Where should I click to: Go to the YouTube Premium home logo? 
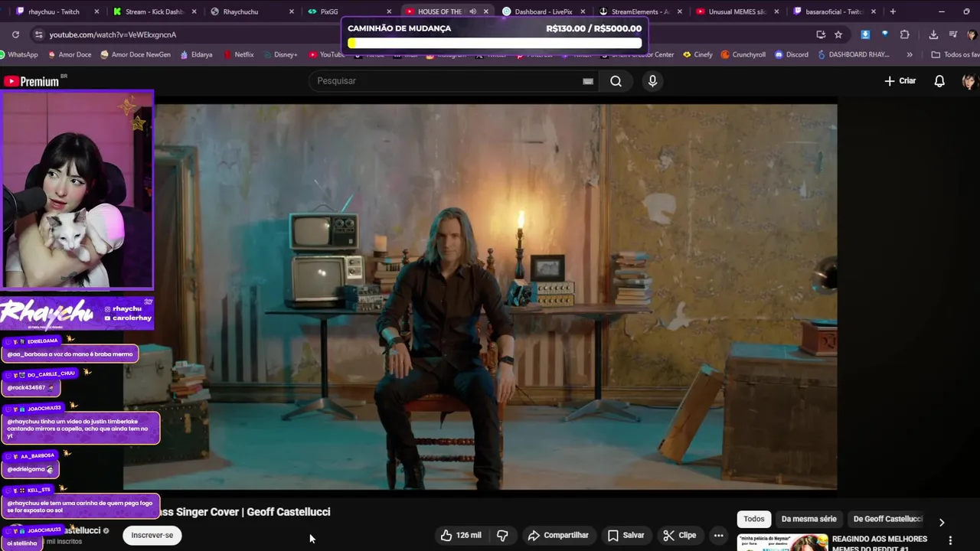[x=33, y=81]
